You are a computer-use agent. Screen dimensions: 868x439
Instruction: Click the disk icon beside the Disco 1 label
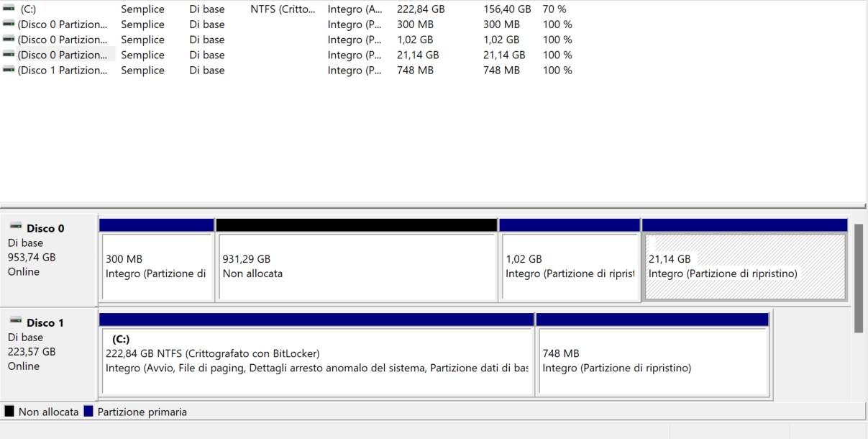pyautogui.click(x=16, y=322)
